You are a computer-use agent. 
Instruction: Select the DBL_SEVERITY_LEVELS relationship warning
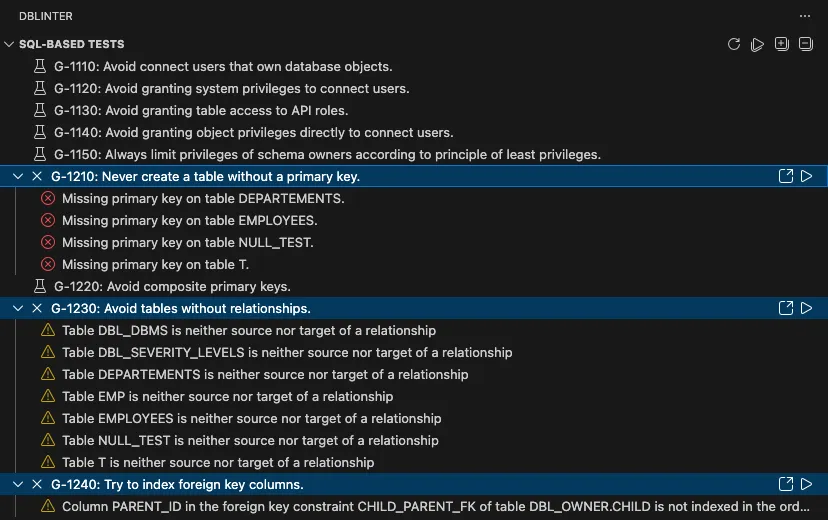pos(287,352)
